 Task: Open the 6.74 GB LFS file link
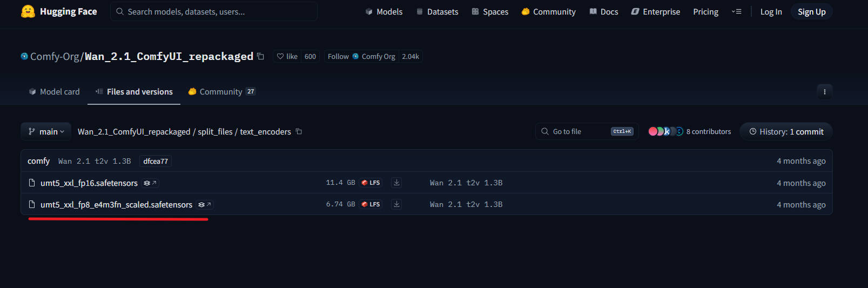coord(354,204)
